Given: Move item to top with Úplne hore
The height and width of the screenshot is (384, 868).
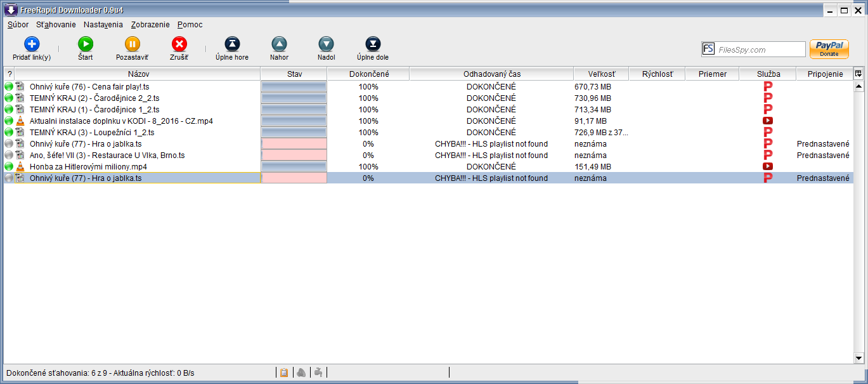Looking at the screenshot, I should [x=232, y=44].
